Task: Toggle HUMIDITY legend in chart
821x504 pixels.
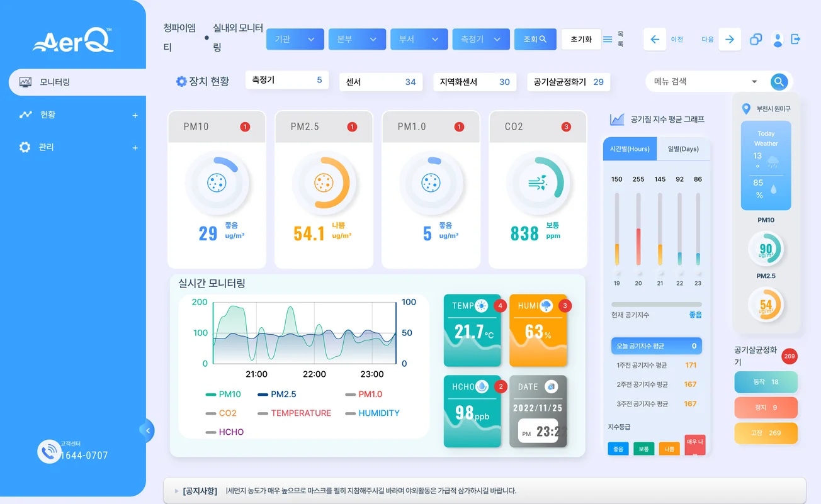Action: click(373, 413)
